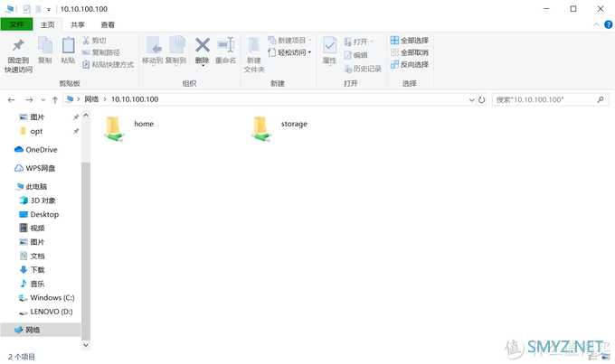Click the navigation pane vertical scrollbar
615x364 pixels.
point(86,226)
